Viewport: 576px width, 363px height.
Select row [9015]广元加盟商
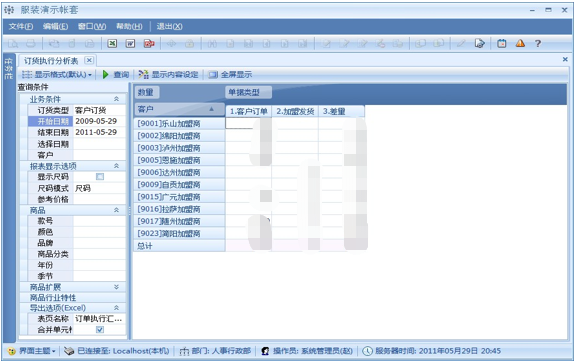pos(179,197)
